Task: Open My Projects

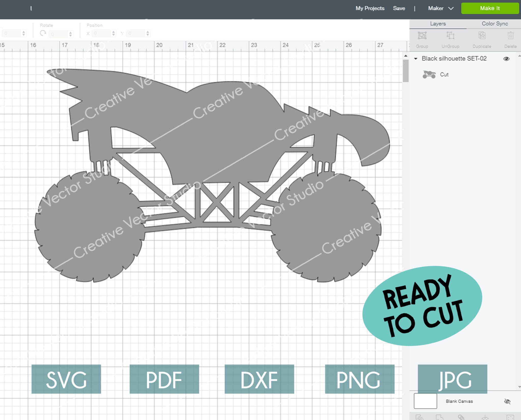Action: 370,8
